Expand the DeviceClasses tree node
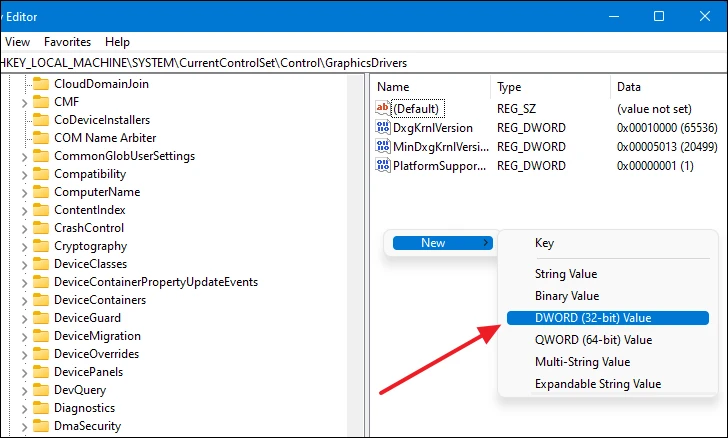The image size is (728, 438). coord(23,264)
